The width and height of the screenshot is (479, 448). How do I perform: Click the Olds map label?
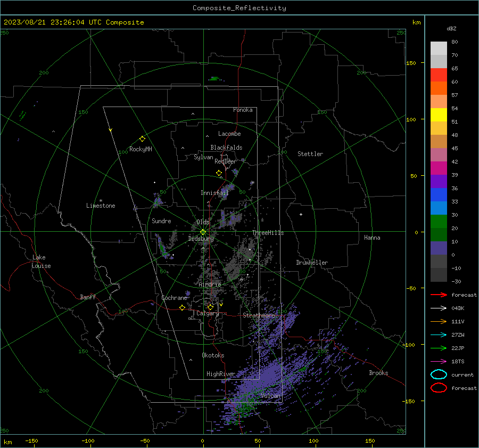pos(203,222)
